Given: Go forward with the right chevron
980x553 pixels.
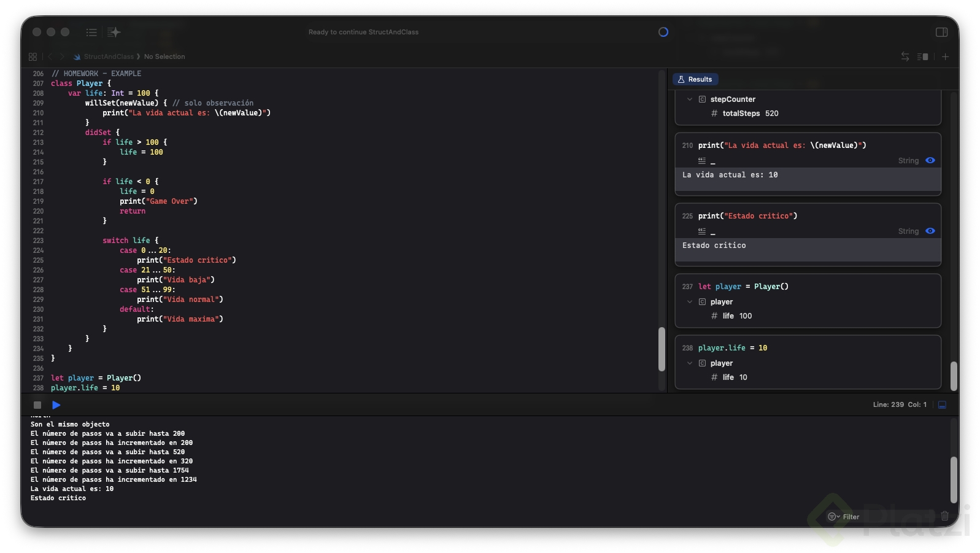Looking at the screenshot, I should [x=62, y=56].
